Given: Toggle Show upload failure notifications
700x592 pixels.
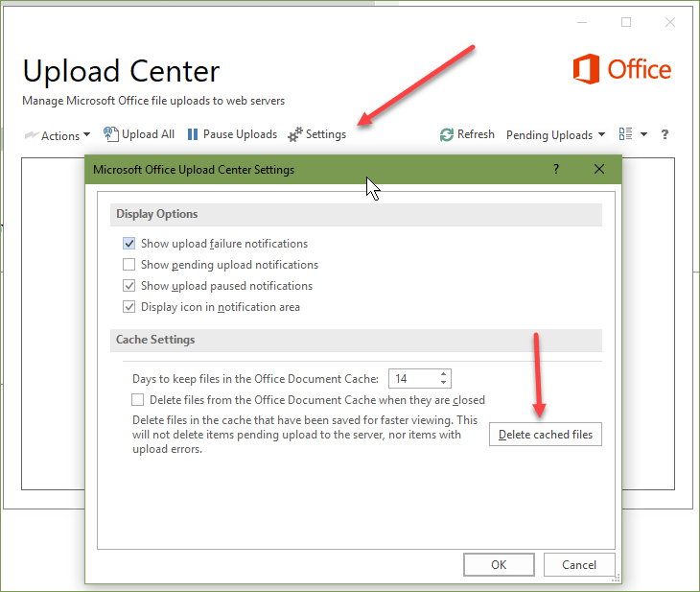Looking at the screenshot, I should click(x=129, y=244).
